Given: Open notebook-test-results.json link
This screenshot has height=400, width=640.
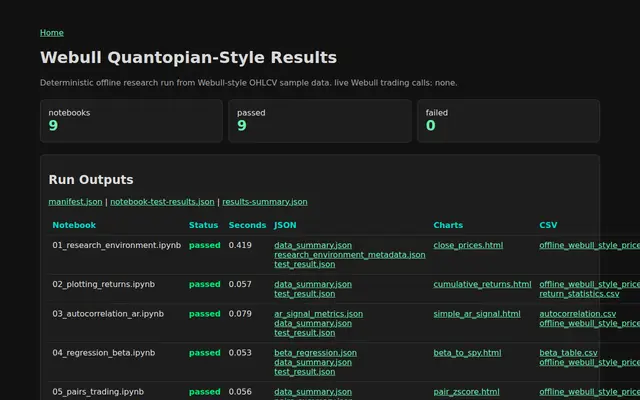Looking at the screenshot, I should click(x=162, y=202).
